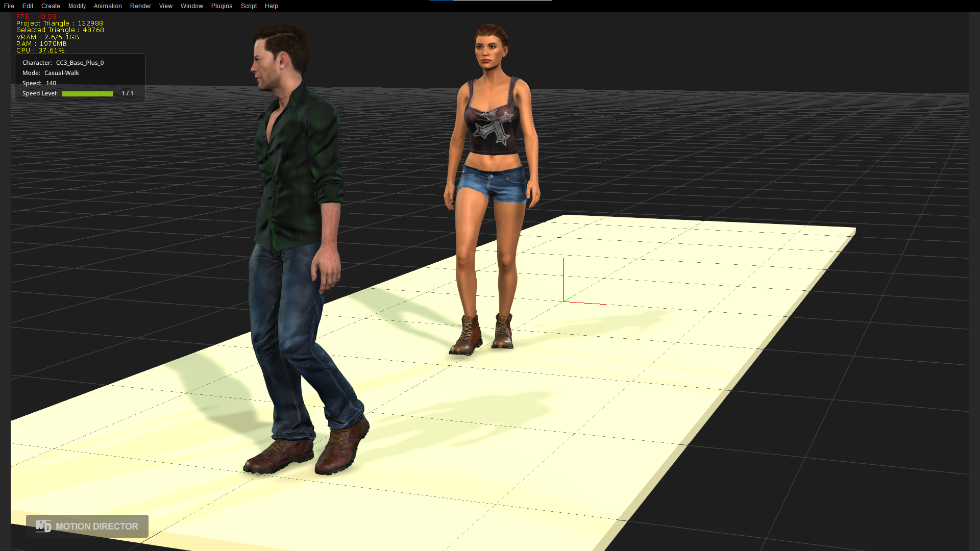Open the Script menu

point(249,6)
